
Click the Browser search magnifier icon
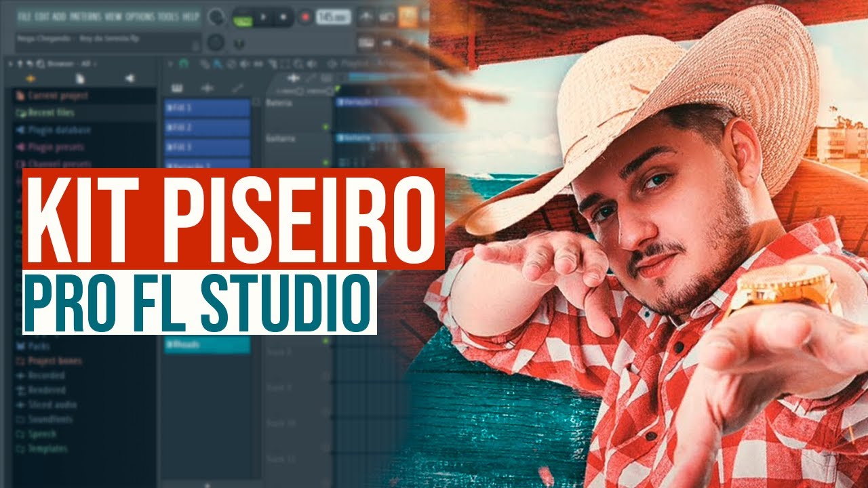[39, 64]
